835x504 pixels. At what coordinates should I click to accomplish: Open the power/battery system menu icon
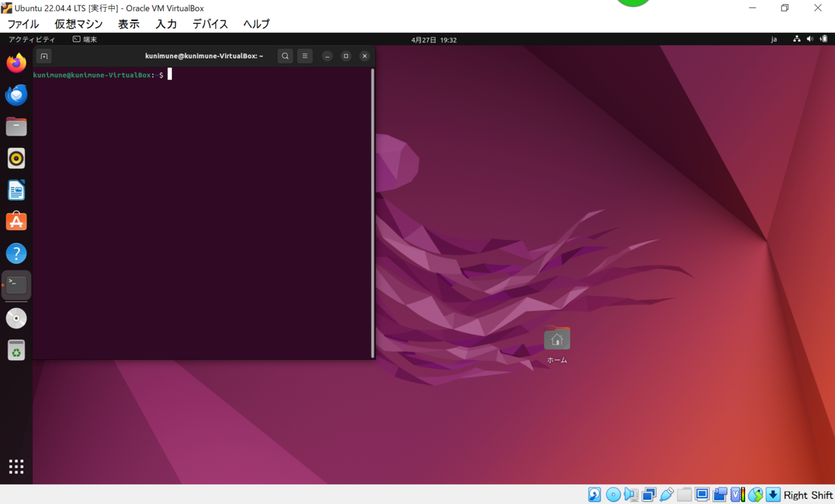823,40
